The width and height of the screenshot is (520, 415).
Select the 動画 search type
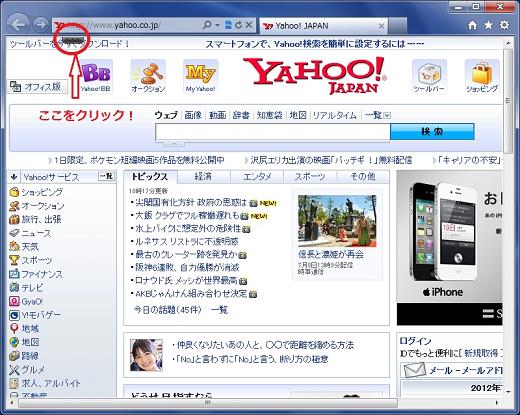coord(217,115)
